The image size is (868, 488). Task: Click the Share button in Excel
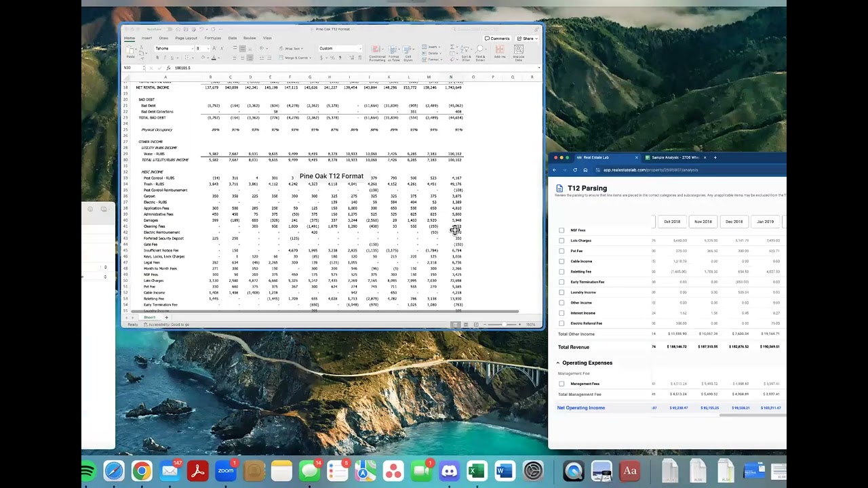tap(528, 39)
